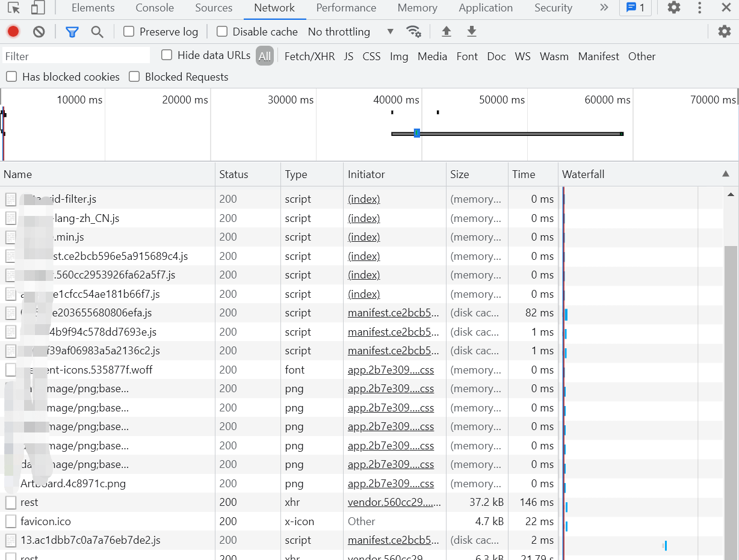Filter requests by Other
The height and width of the screenshot is (560, 739).
point(642,56)
